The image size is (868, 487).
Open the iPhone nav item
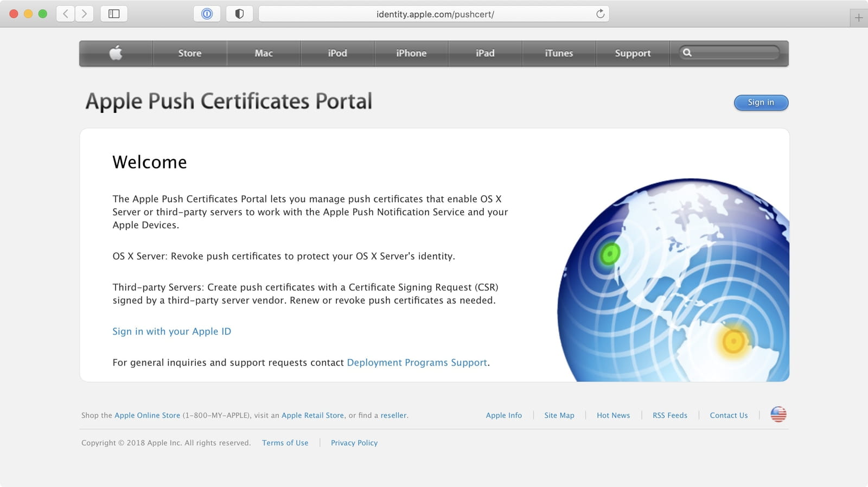[x=411, y=53]
